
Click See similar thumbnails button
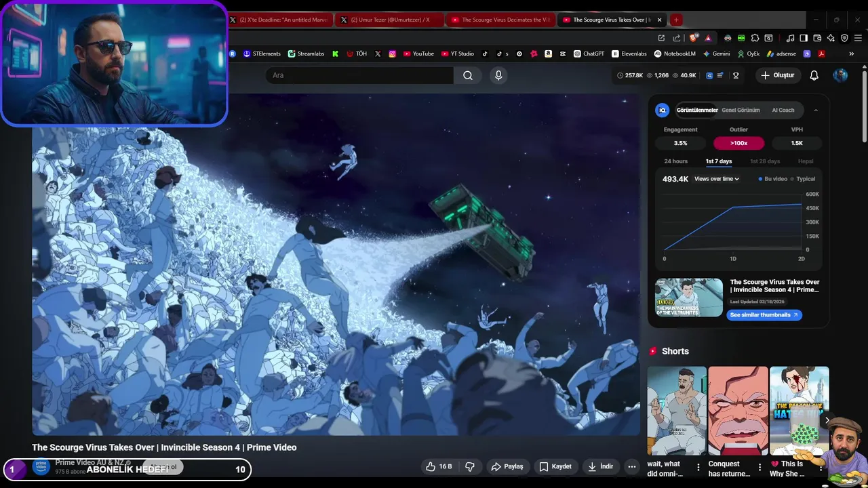[x=764, y=315]
